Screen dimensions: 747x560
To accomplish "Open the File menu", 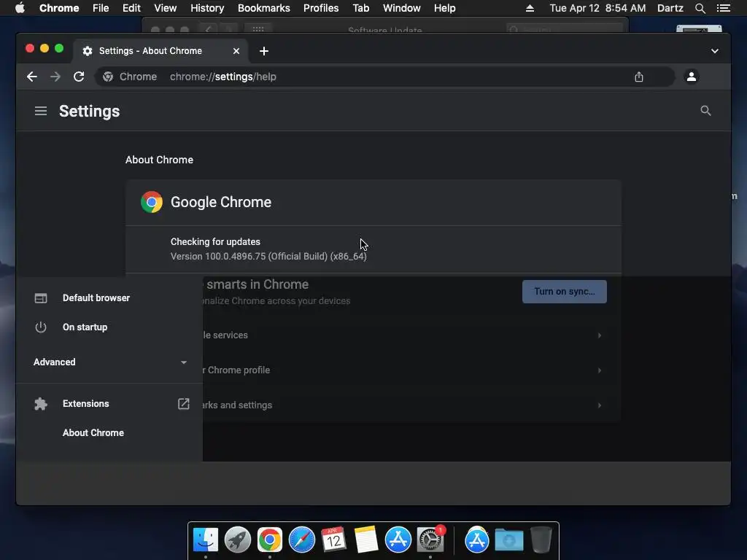I will [101, 8].
